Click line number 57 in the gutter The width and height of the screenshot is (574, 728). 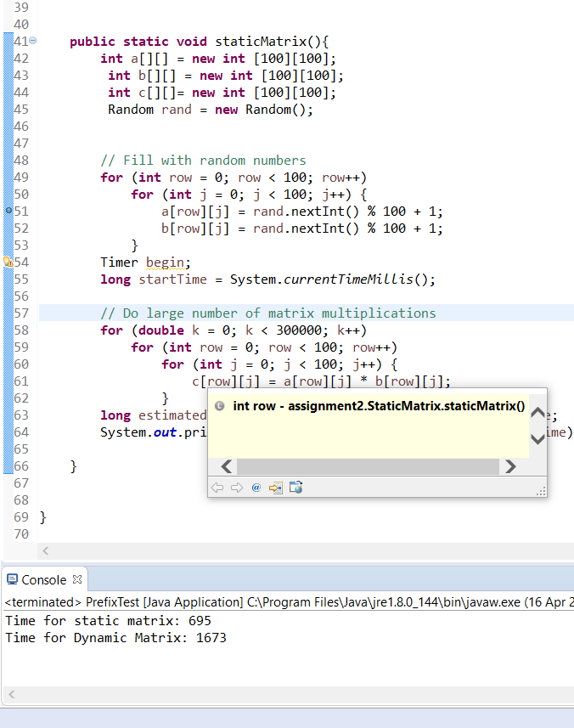tap(21, 313)
